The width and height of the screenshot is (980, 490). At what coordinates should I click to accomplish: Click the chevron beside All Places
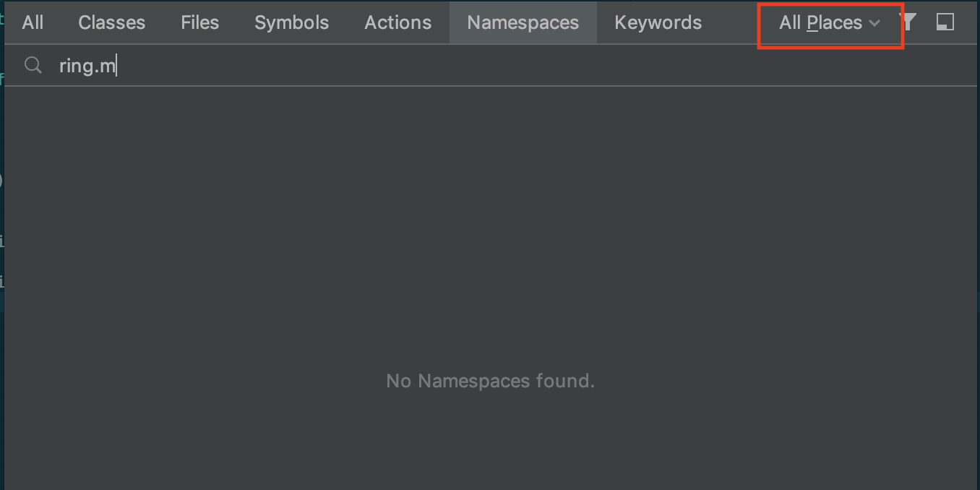[874, 23]
